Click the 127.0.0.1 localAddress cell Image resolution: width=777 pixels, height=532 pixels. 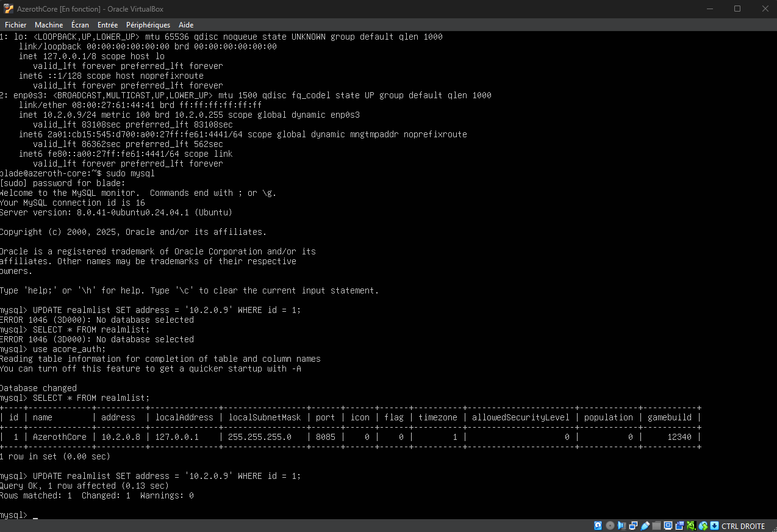(177, 437)
